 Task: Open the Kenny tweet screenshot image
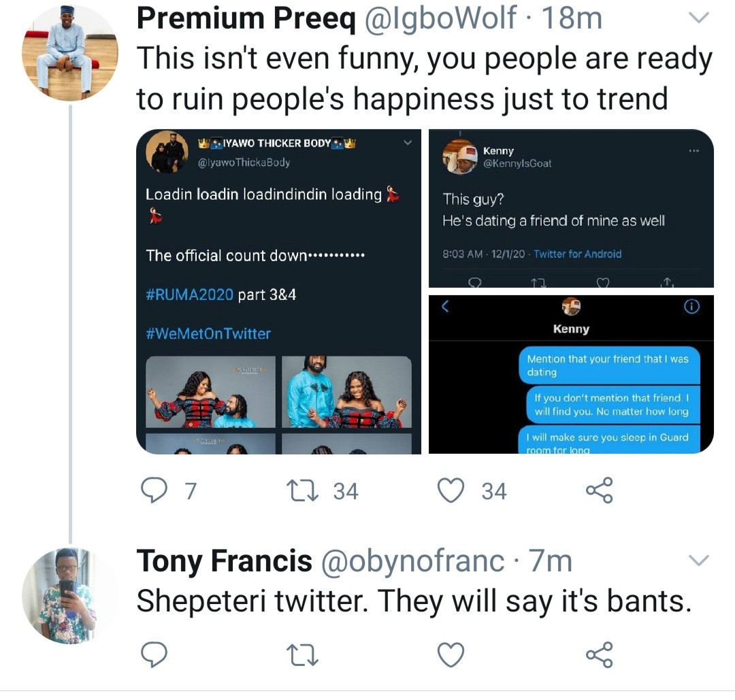(x=571, y=208)
